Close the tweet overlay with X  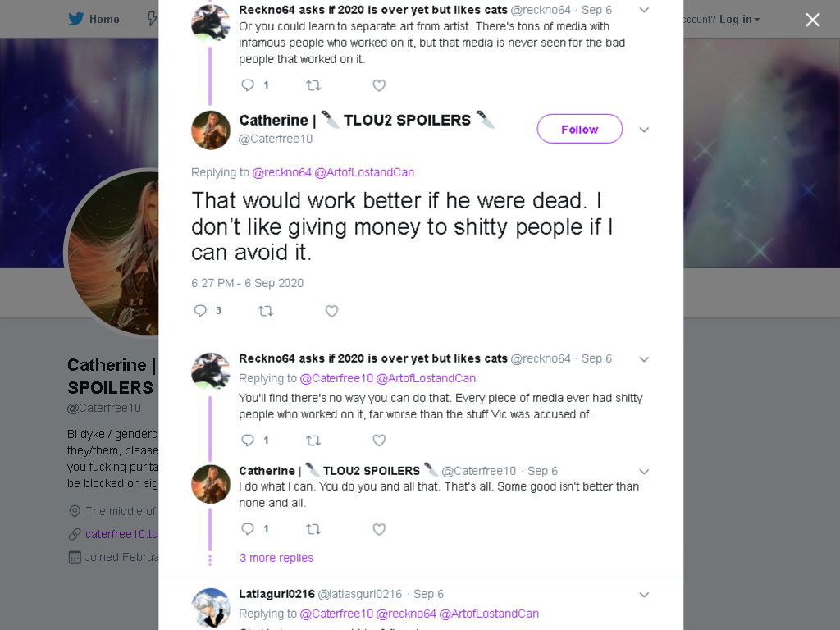coord(813,20)
